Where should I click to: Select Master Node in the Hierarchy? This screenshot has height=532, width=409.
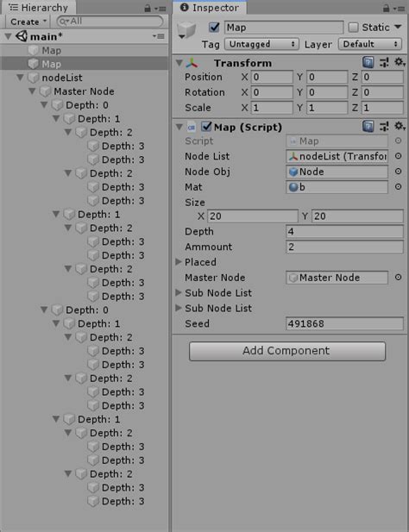(x=84, y=91)
